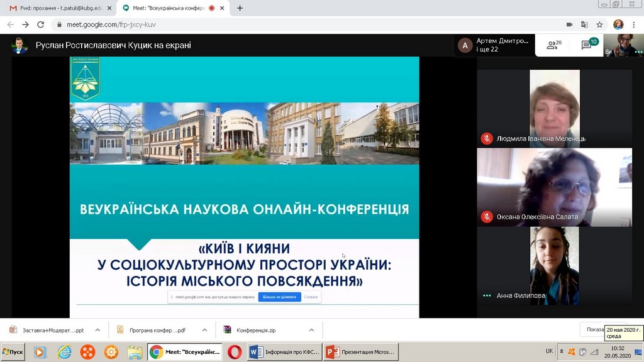Click the UK language indicator in the system tray

tap(548, 351)
